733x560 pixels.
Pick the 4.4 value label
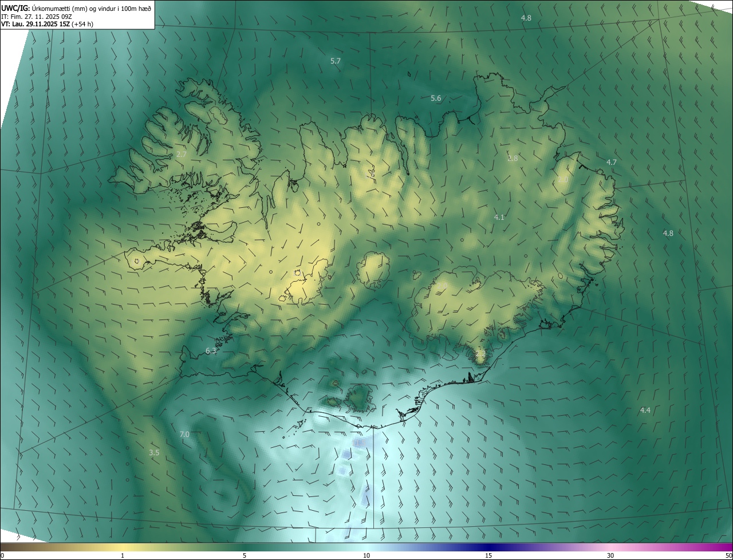[645, 411]
